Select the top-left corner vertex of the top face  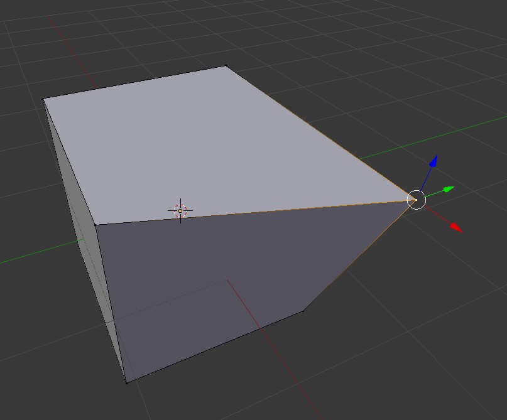pos(43,99)
